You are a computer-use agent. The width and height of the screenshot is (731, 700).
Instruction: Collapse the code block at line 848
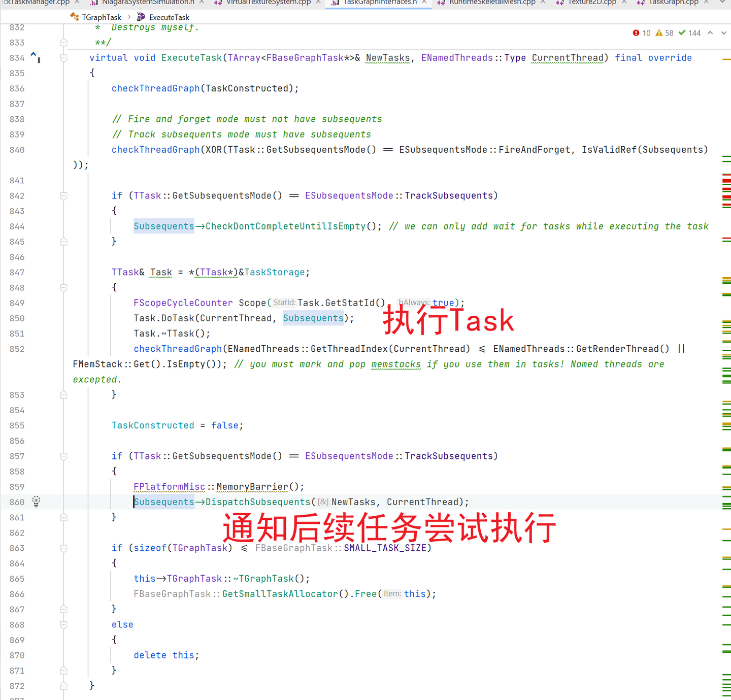[63, 288]
